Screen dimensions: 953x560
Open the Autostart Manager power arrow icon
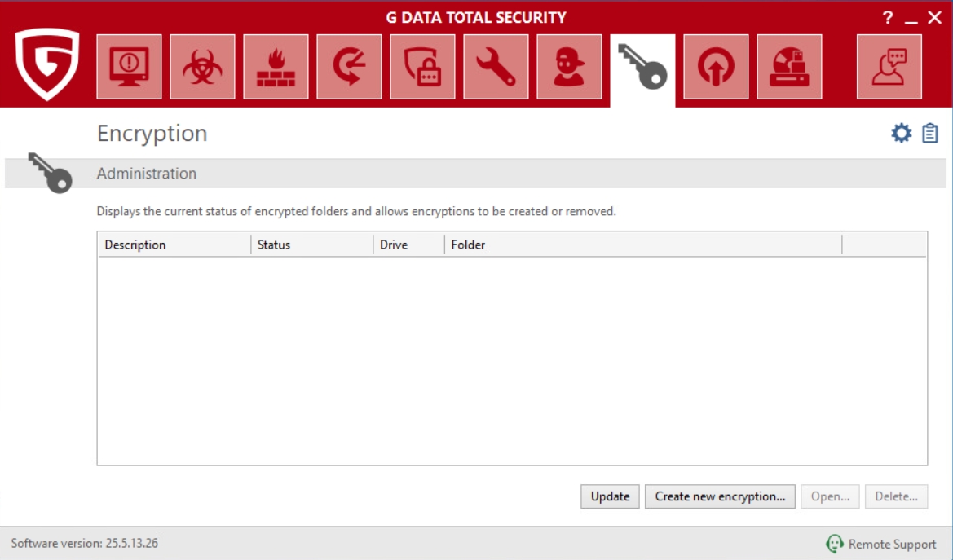coord(716,67)
